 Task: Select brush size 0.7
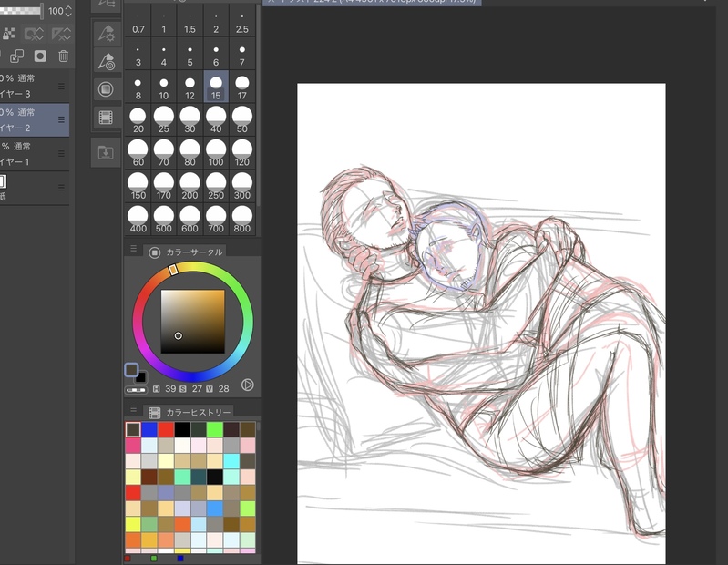tap(138, 20)
